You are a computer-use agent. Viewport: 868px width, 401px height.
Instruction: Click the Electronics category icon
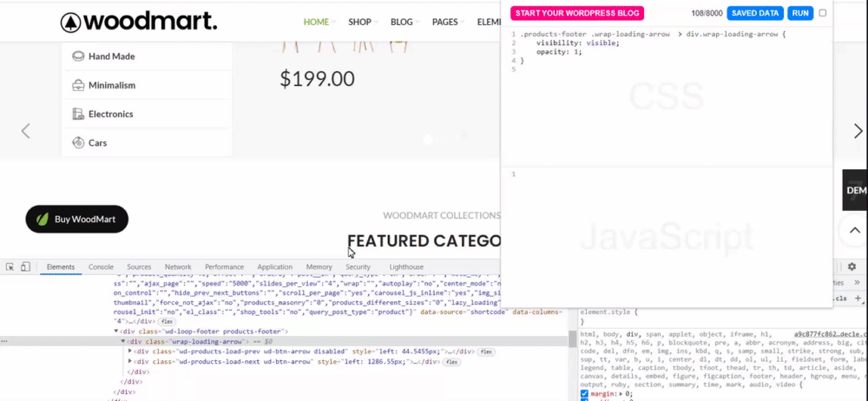click(78, 114)
